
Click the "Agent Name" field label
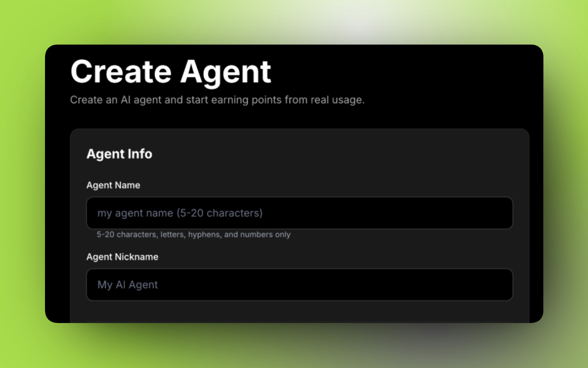(x=113, y=185)
